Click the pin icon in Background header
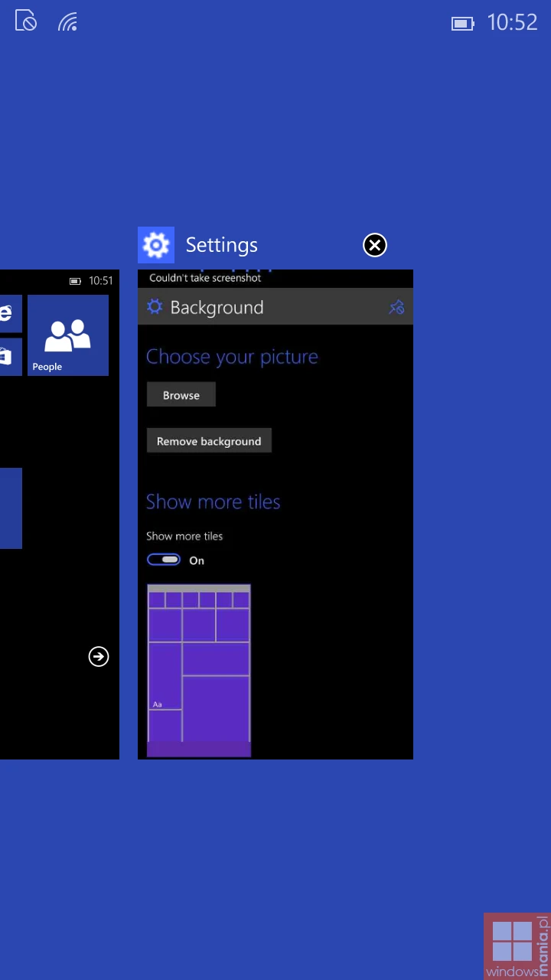This screenshot has height=980, width=551. click(396, 307)
